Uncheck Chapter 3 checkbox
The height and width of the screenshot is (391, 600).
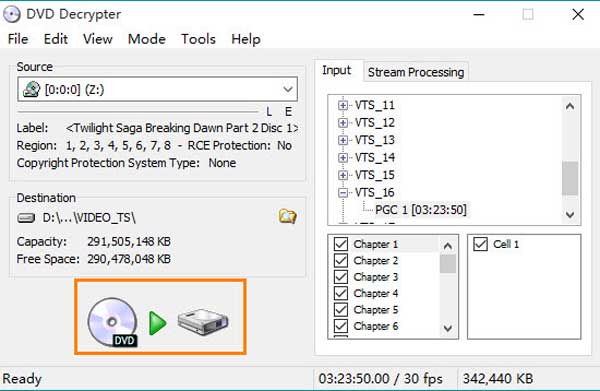341,277
